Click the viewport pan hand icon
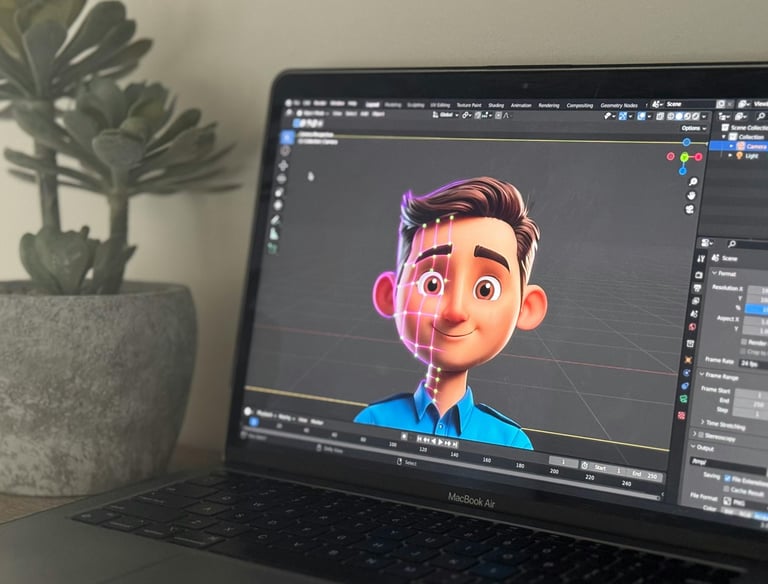Screen dimensions: 768x584 [692, 195]
